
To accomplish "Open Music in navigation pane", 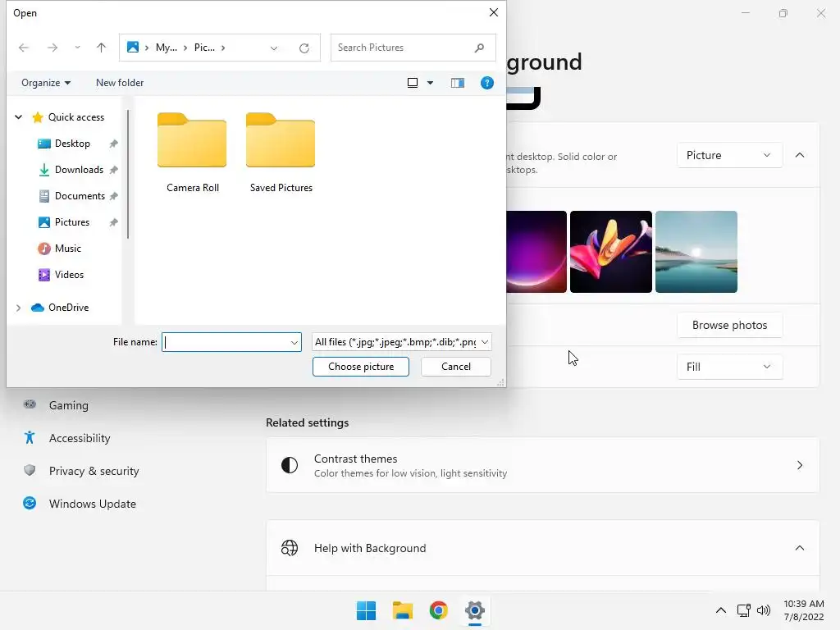I will [x=67, y=248].
